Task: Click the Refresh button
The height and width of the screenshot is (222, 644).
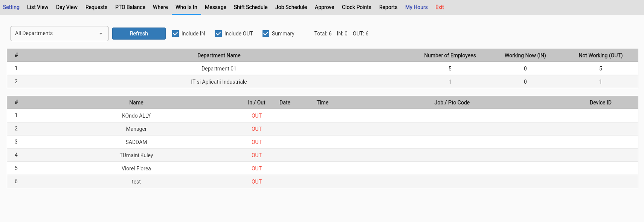Action: (x=139, y=34)
